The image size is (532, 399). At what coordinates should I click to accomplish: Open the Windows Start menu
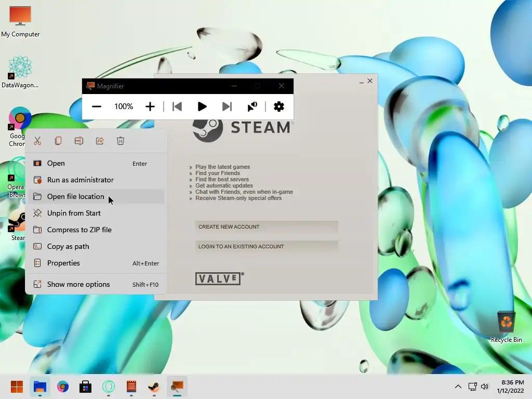(17, 387)
